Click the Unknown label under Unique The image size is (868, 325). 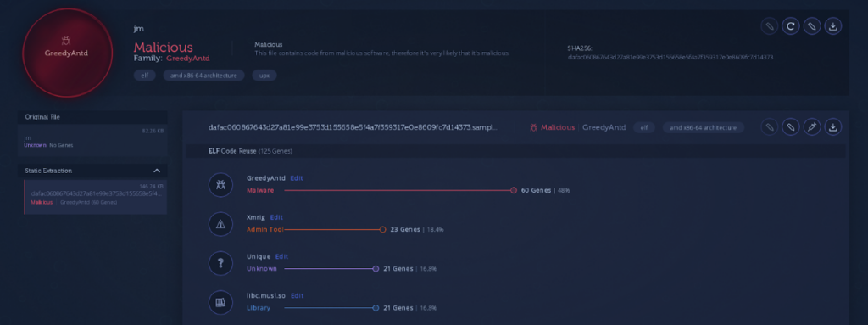[x=262, y=268]
